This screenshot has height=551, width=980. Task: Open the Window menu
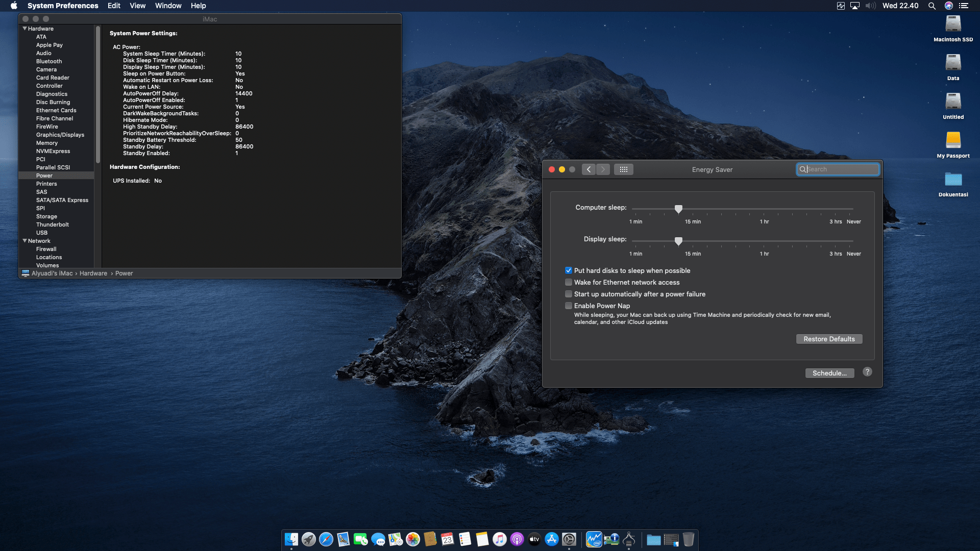168,6
